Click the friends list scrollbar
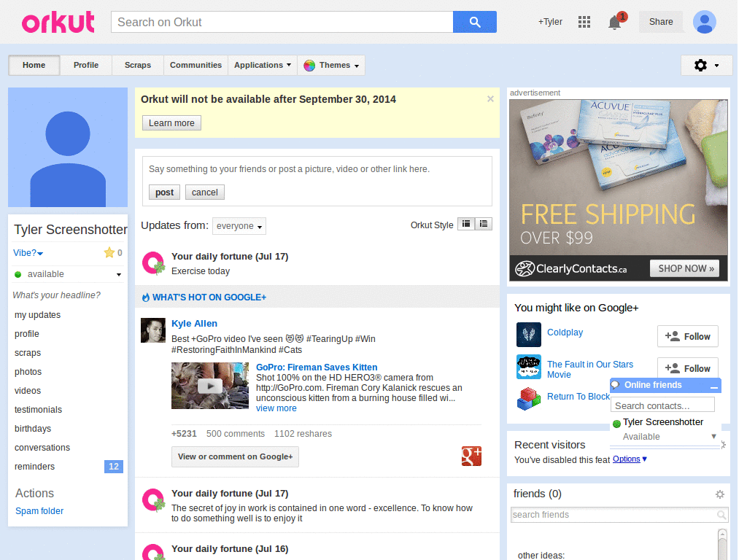 point(722,544)
